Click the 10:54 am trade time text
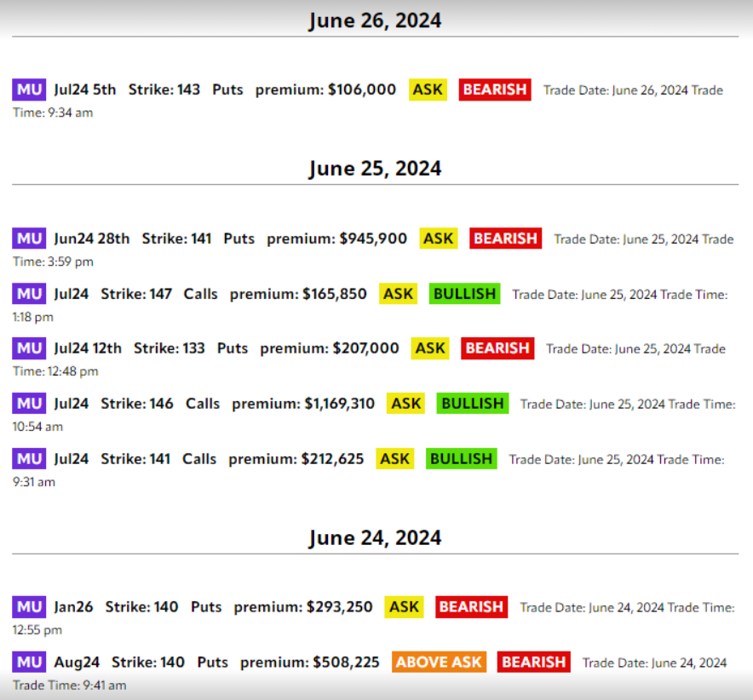The image size is (753, 700). [x=37, y=427]
